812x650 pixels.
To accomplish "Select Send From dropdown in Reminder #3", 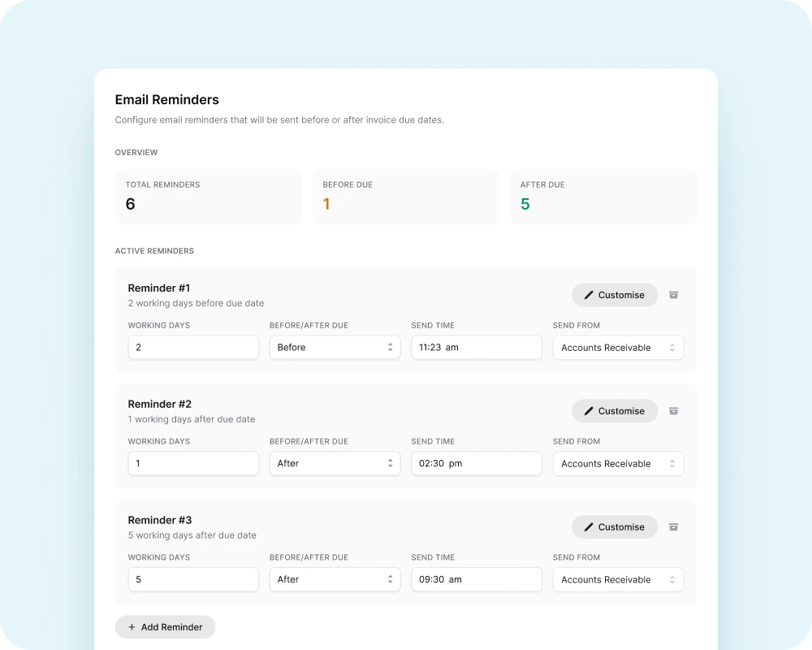I will (x=618, y=580).
